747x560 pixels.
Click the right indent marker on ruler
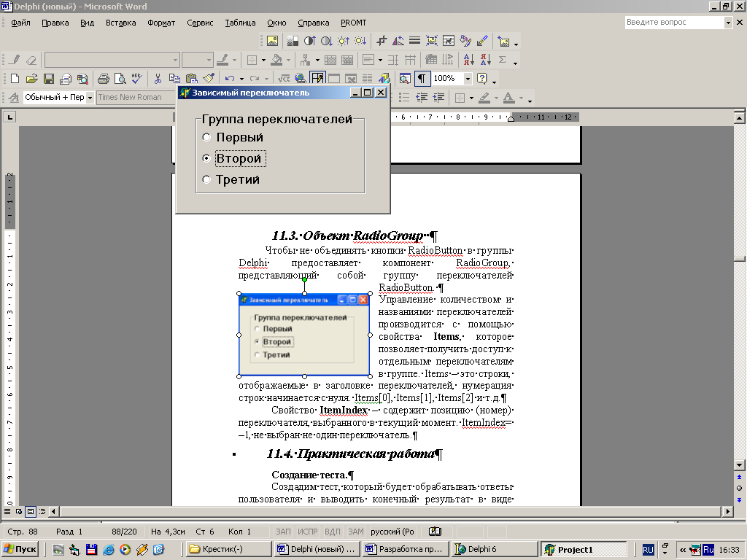tap(511, 118)
